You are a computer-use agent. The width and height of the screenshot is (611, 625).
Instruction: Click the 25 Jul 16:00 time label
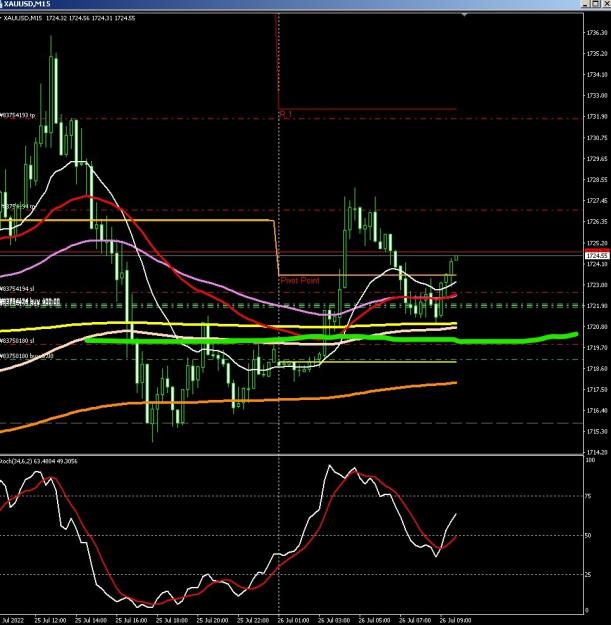click(131, 620)
